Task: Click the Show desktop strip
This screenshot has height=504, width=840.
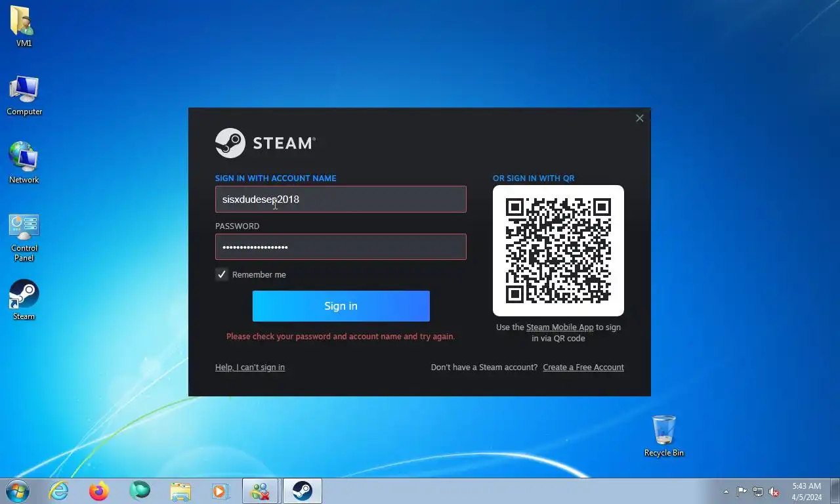Action: [x=835, y=492]
